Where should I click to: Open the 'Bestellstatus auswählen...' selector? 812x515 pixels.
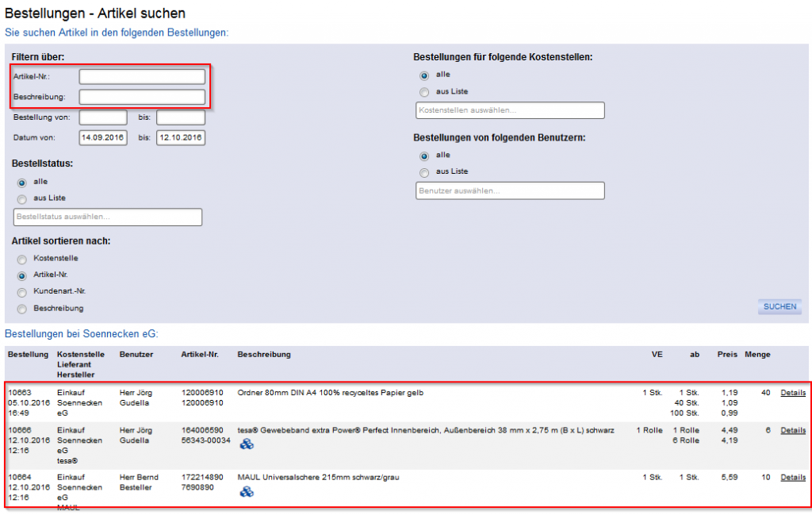click(108, 217)
